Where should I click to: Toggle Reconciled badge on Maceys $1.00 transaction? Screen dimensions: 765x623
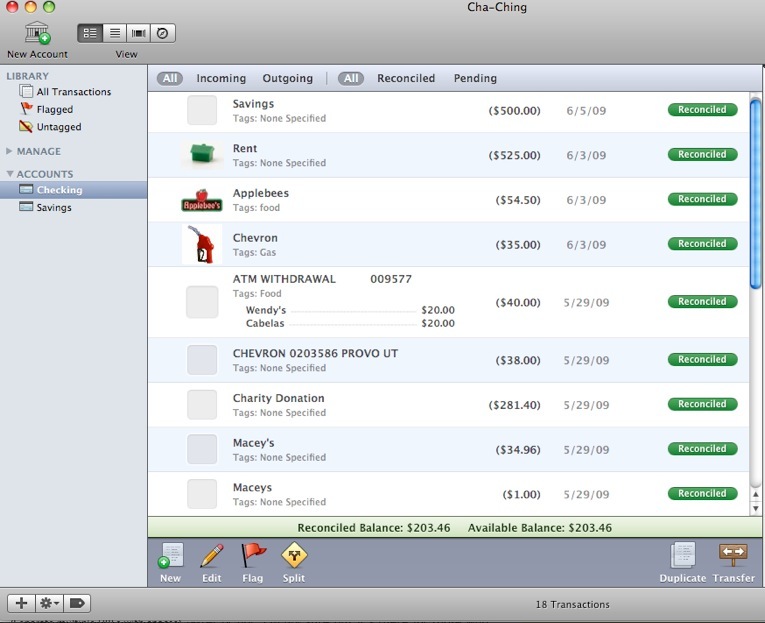702,493
